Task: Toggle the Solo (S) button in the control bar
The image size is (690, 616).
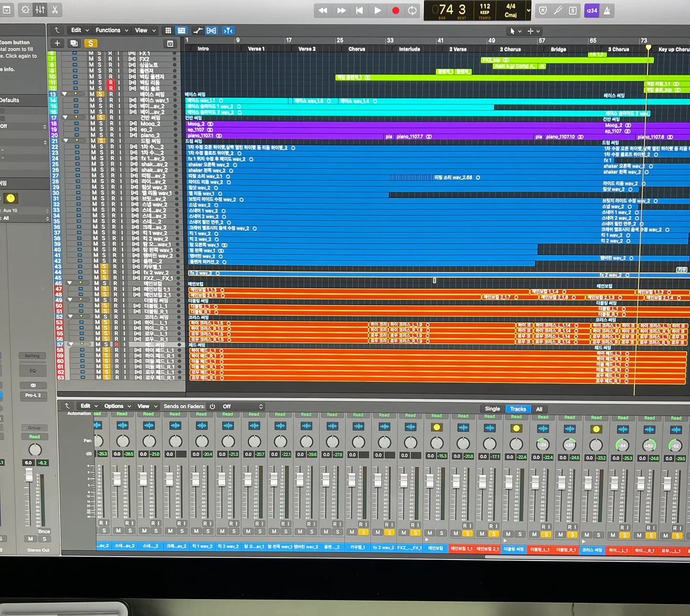Action: pyautogui.click(x=573, y=11)
